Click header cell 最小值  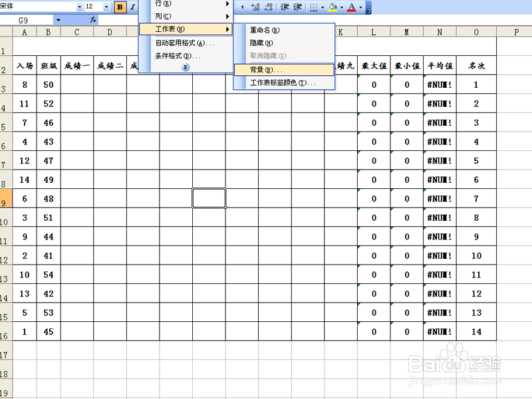click(407, 65)
